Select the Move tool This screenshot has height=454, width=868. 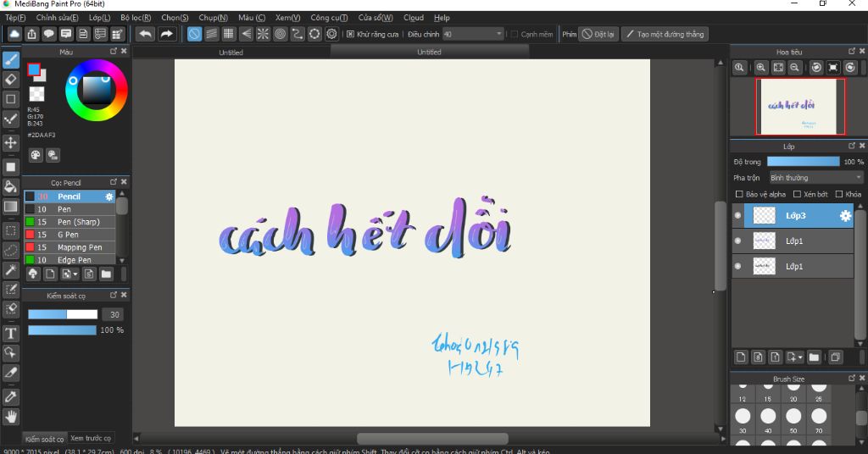pyautogui.click(x=10, y=142)
